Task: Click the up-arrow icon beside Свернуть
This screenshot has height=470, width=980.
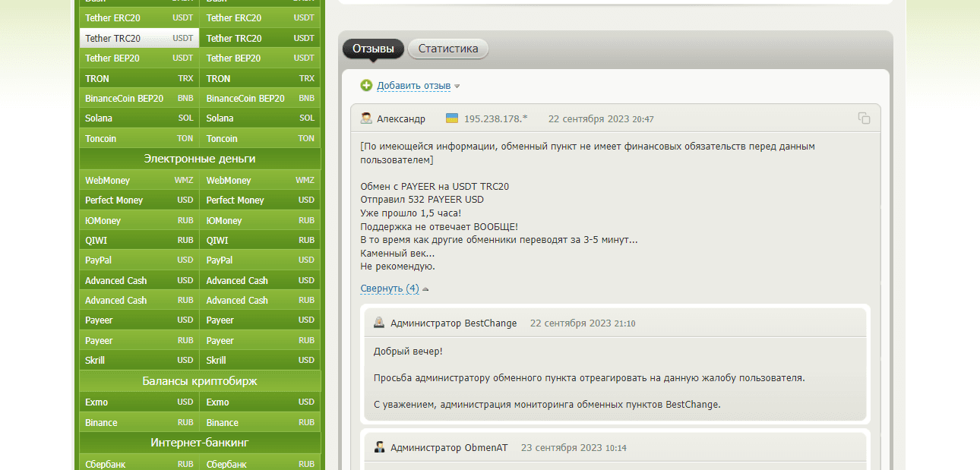Action: pos(425,289)
